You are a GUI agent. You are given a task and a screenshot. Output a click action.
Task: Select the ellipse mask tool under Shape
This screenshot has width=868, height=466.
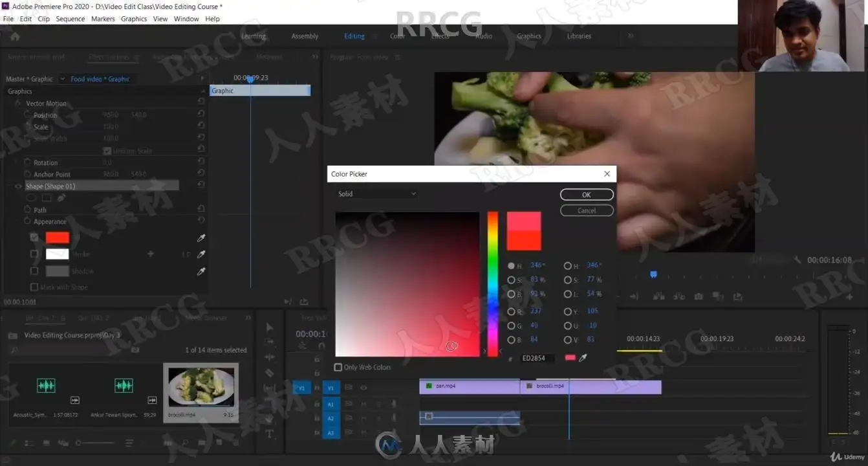pyautogui.click(x=31, y=197)
